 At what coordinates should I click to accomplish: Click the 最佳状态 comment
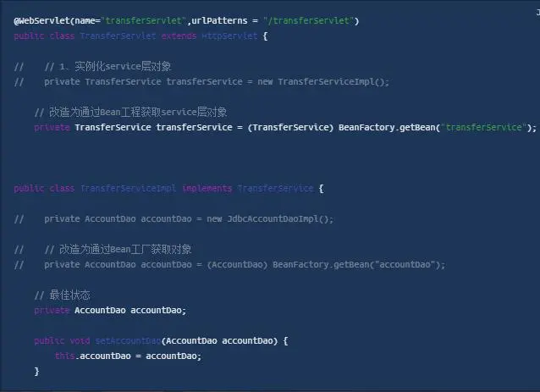coord(63,295)
